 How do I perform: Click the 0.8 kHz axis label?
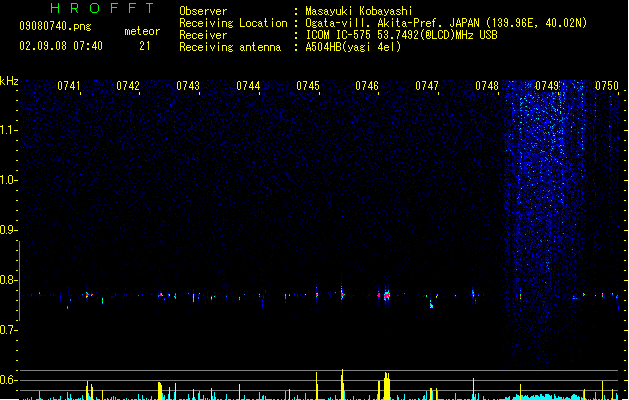pyautogui.click(x=8, y=280)
